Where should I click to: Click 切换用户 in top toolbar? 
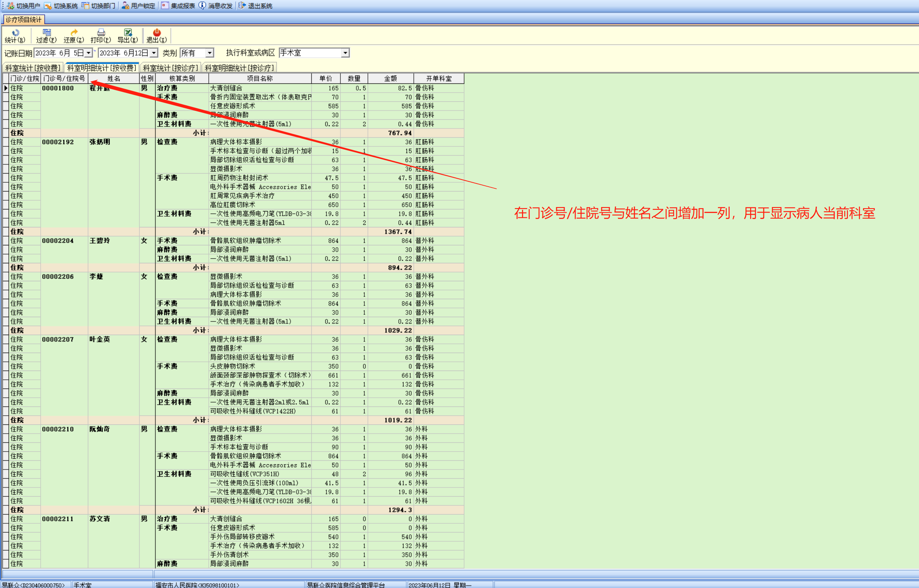point(24,6)
